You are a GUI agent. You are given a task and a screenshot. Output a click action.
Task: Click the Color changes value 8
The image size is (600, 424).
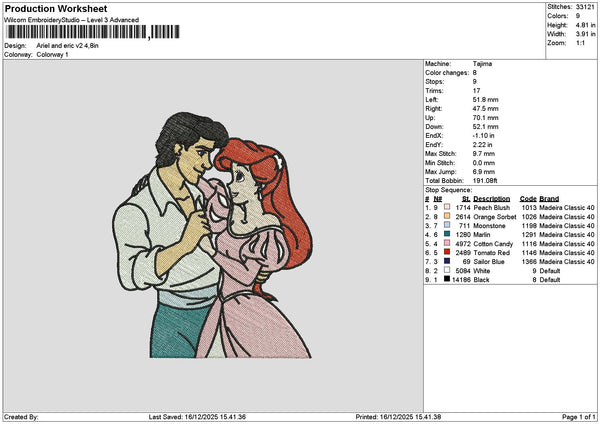pyautogui.click(x=474, y=73)
